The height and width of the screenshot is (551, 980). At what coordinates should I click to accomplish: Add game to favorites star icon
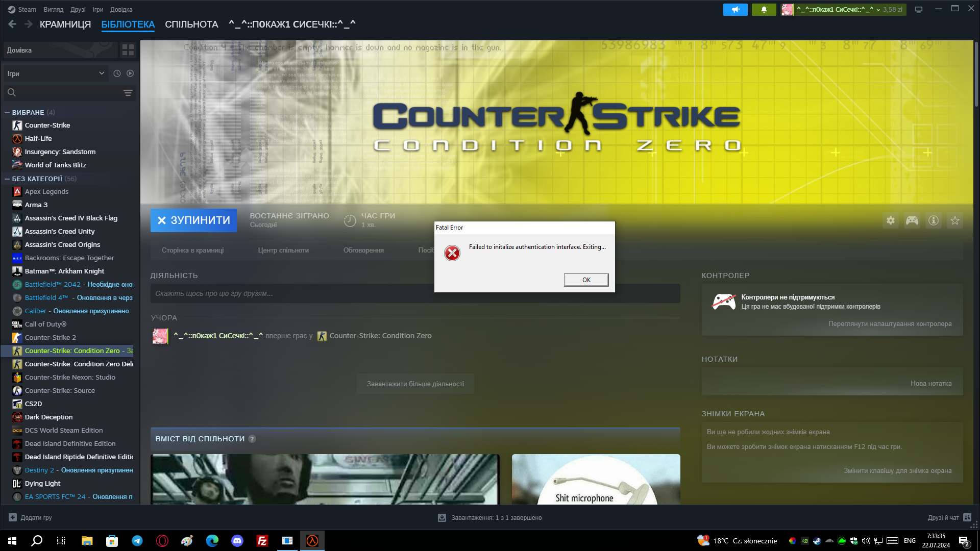(954, 220)
